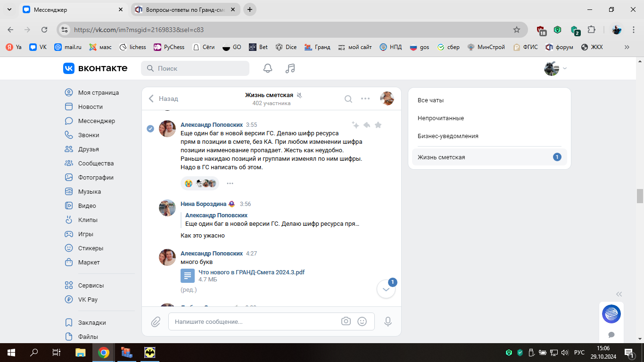Switch the РУС keyboard language indicator
This screenshot has height=362, width=644.
click(579, 353)
